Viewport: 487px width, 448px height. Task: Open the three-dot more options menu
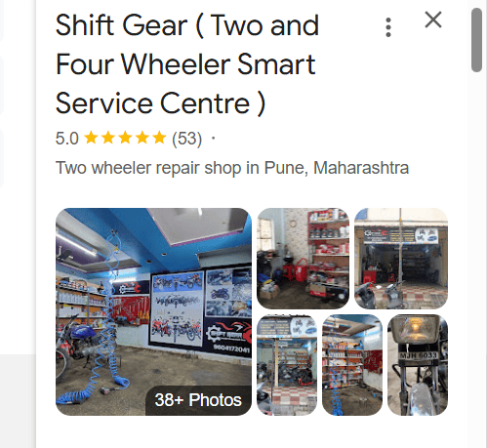tap(387, 27)
